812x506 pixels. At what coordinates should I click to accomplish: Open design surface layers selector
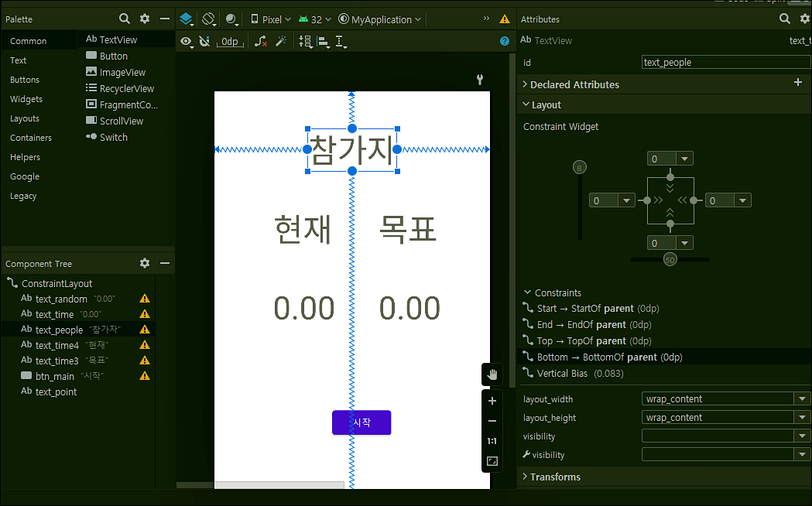tap(186, 19)
